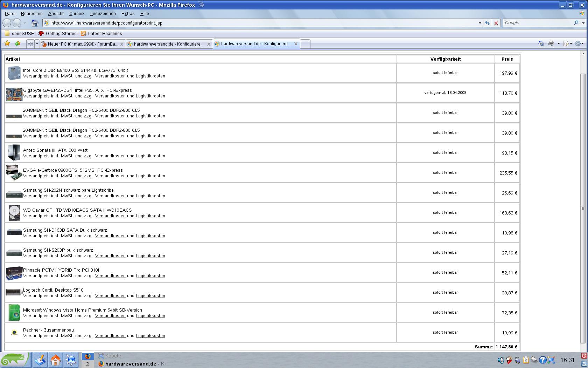This screenshot has width=588, height=368.
Task: Click the red logout button in panel corner
Action: point(584,356)
